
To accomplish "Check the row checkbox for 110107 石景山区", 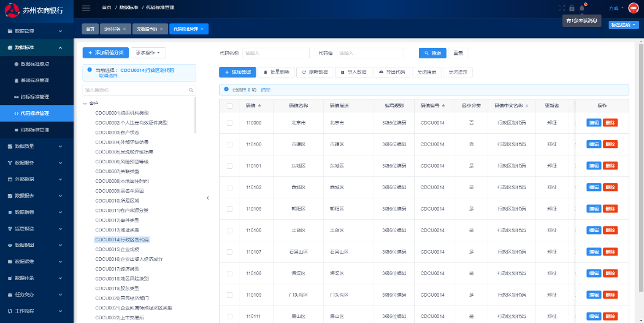I will pos(229,251).
